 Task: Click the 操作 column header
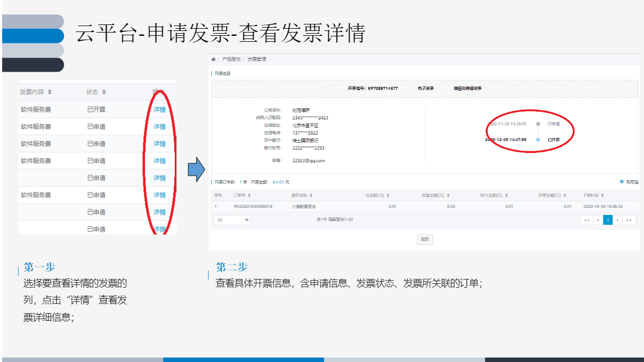click(x=159, y=92)
